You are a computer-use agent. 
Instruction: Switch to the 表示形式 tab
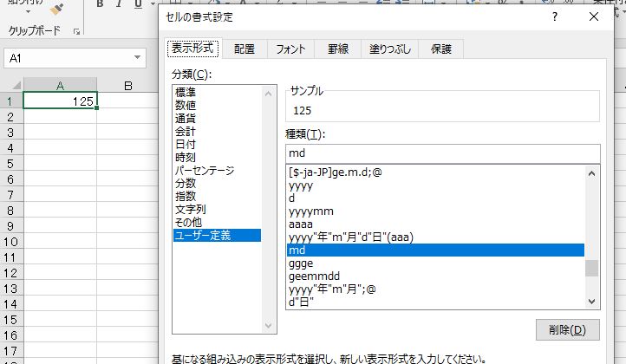click(192, 49)
